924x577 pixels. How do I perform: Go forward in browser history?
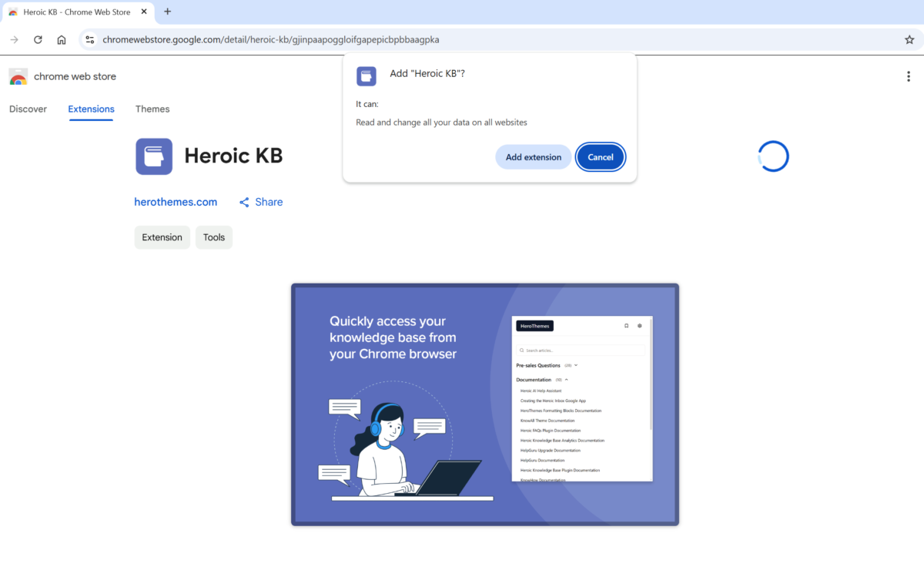(14, 39)
